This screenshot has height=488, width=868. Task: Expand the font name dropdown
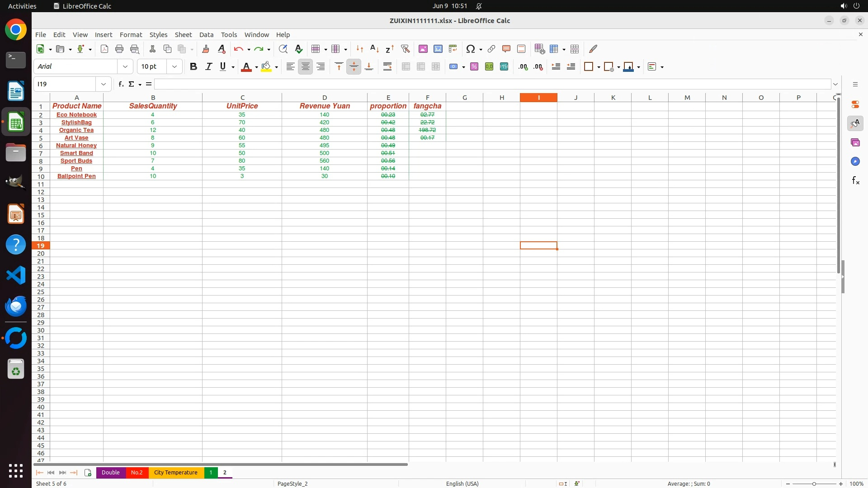click(125, 66)
